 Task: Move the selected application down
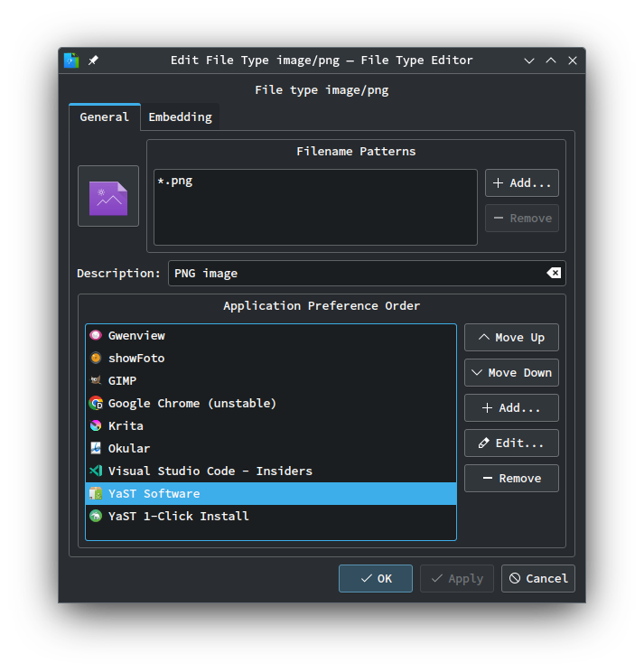(x=511, y=372)
